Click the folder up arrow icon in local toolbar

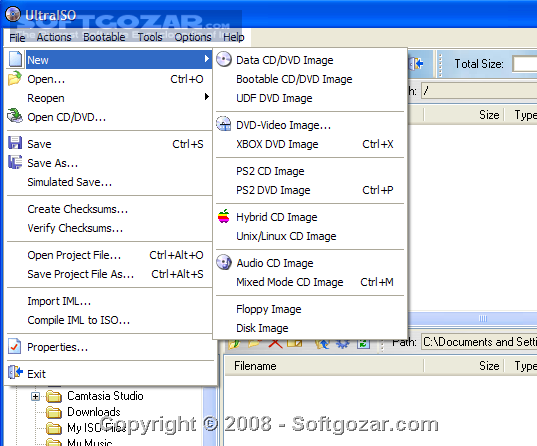coord(322,344)
